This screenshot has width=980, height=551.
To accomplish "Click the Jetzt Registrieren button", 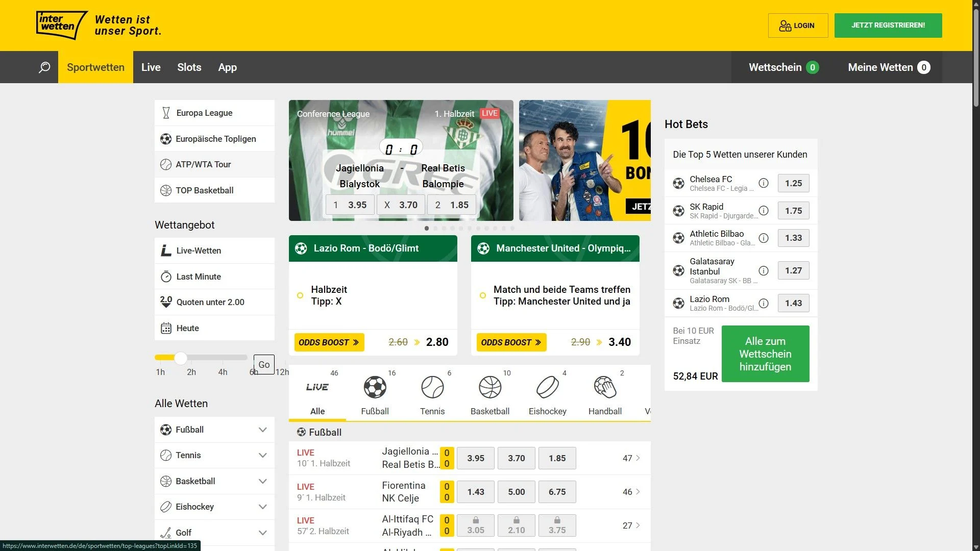I will click(888, 26).
